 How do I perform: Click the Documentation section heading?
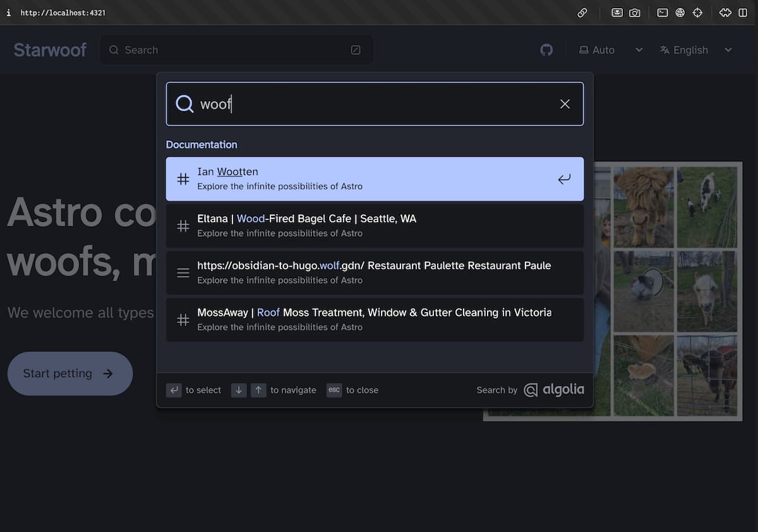click(202, 145)
